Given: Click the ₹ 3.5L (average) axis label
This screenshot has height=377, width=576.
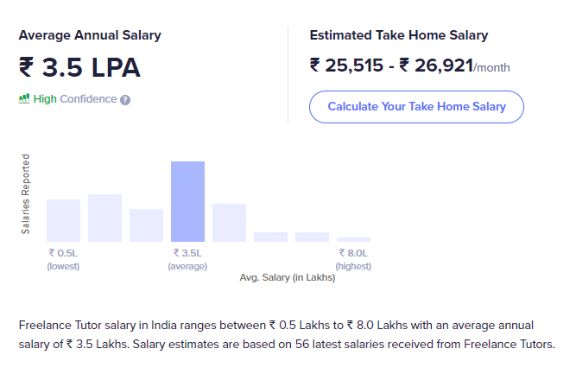Looking at the screenshot, I should [x=188, y=259].
